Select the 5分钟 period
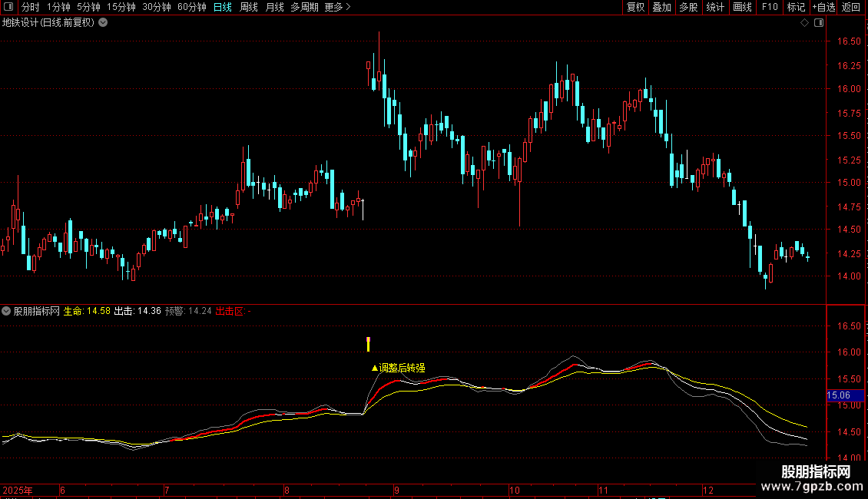The height and width of the screenshot is (499, 868). [x=88, y=7]
